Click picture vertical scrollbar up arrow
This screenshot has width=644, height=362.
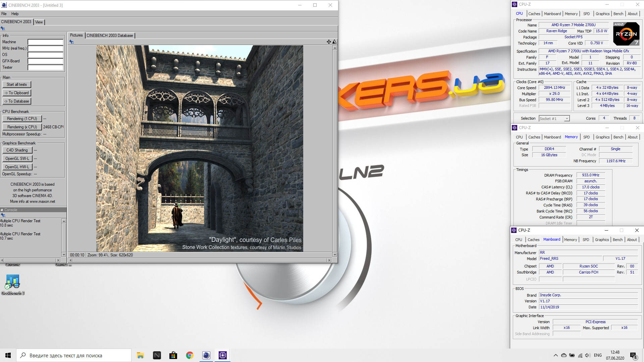pyautogui.click(x=335, y=48)
